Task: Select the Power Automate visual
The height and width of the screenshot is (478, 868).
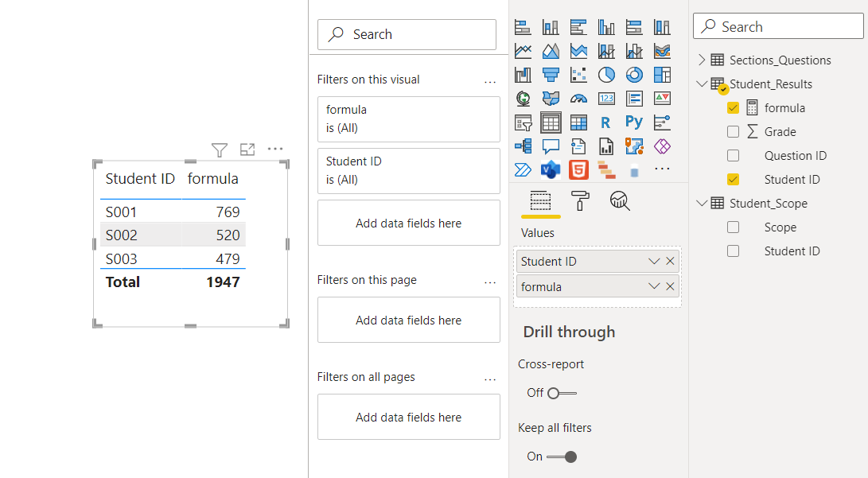Action: (523, 170)
